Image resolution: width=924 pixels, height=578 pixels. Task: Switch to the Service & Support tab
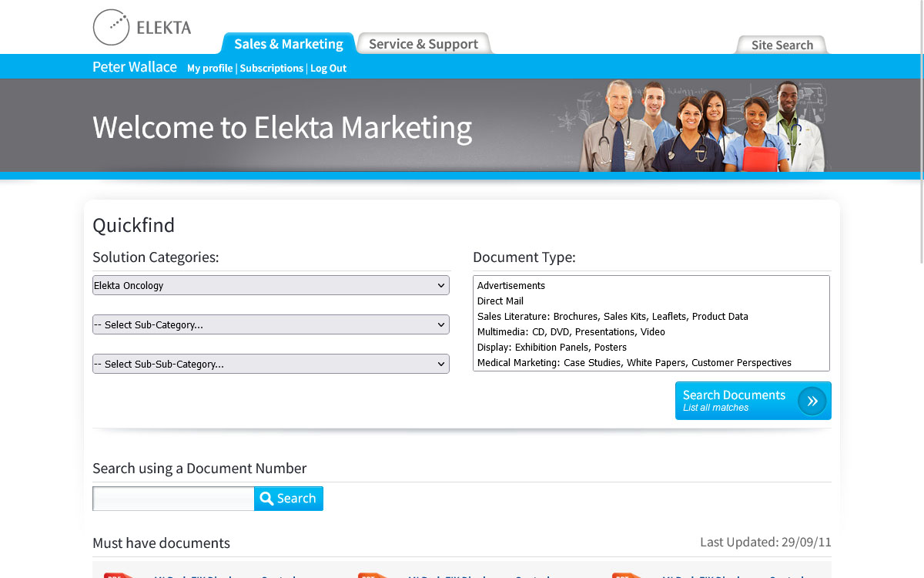click(423, 44)
